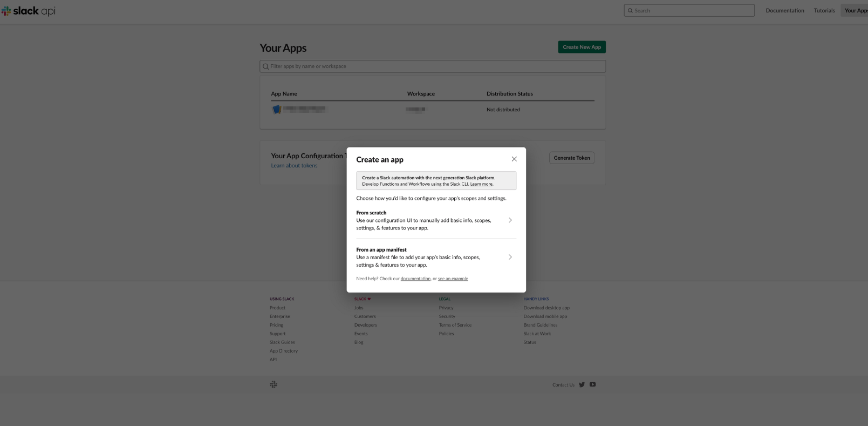Open the Brand Guidelines footer link
Viewport: 868px width, 426px height.
tap(541, 325)
